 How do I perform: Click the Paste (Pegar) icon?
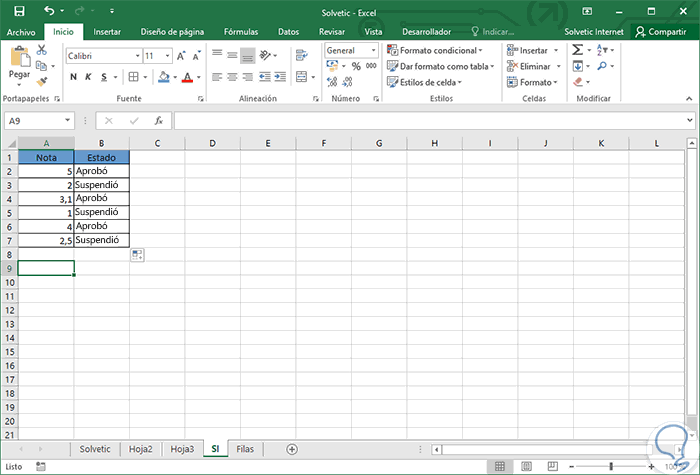[x=20, y=57]
